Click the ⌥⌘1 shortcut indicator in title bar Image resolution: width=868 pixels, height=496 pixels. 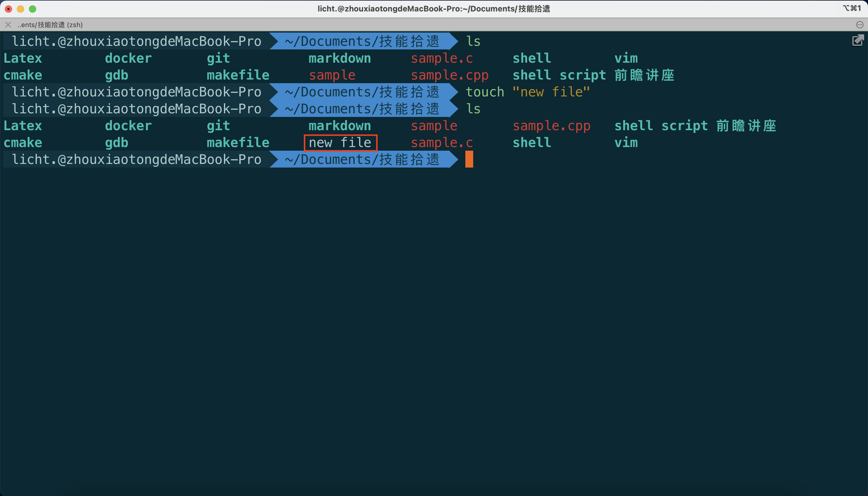coord(852,8)
